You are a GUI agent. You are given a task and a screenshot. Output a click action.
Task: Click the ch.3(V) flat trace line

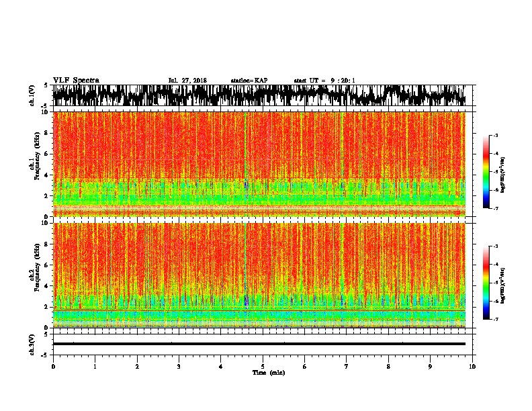[259, 344]
